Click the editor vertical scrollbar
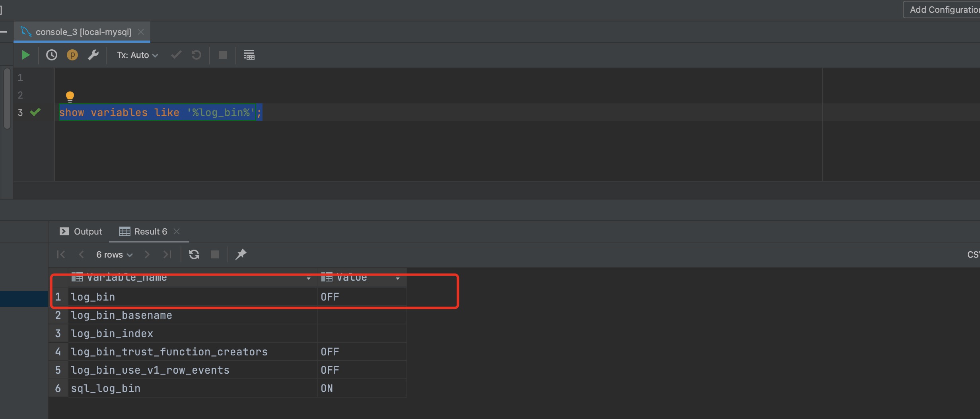The height and width of the screenshot is (419, 980). [7, 99]
